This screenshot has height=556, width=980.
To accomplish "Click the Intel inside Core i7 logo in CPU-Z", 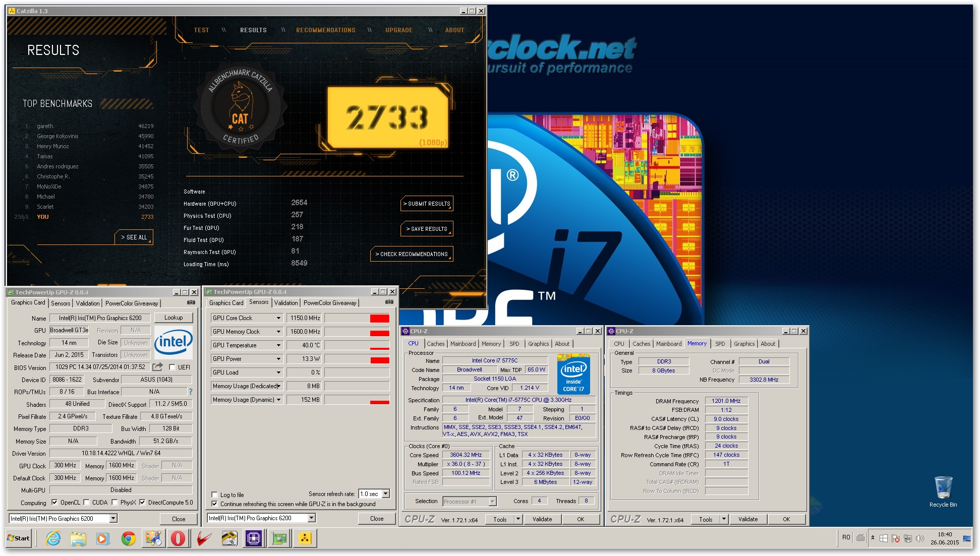I will coord(573,374).
